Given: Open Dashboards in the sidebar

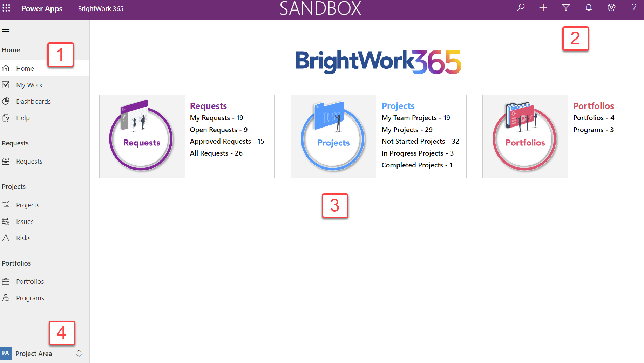Looking at the screenshot, I should 45,101.
